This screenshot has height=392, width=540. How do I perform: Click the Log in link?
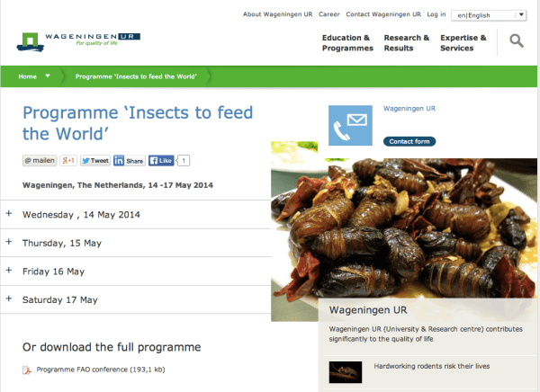(436, 14)
